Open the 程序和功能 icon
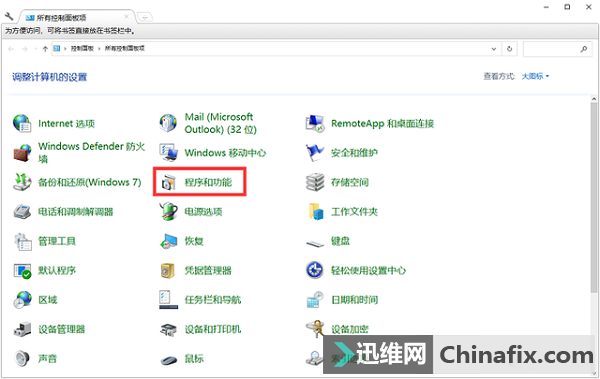Viewport: 600px width, 379px height. coord(168,182)
